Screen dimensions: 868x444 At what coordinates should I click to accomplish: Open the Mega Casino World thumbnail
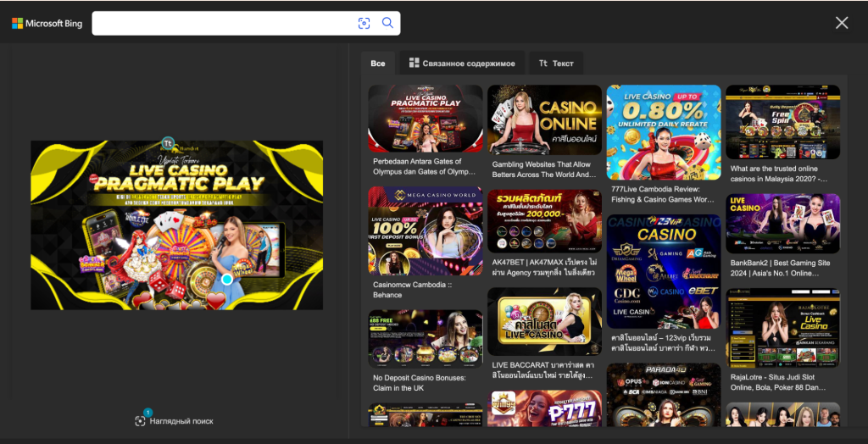coord(426,230)
